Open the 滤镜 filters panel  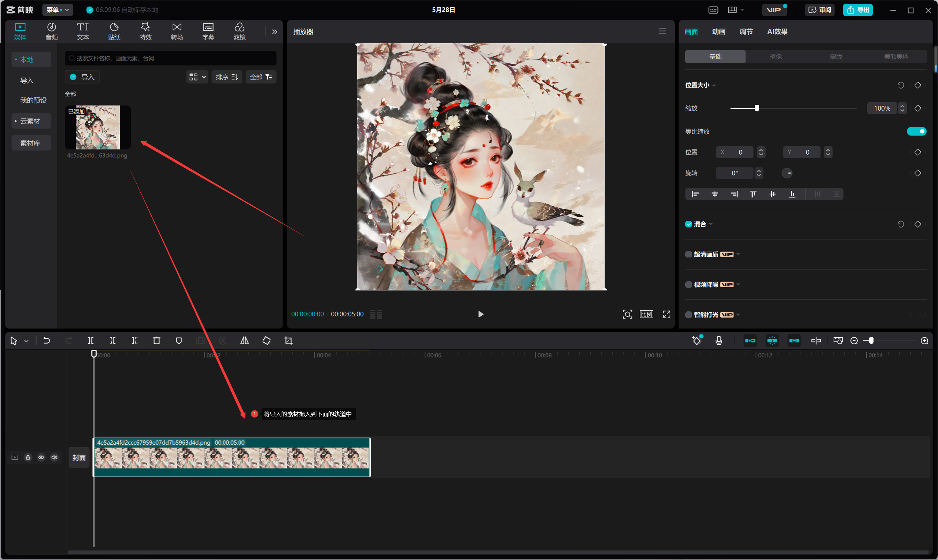point(239,31)
